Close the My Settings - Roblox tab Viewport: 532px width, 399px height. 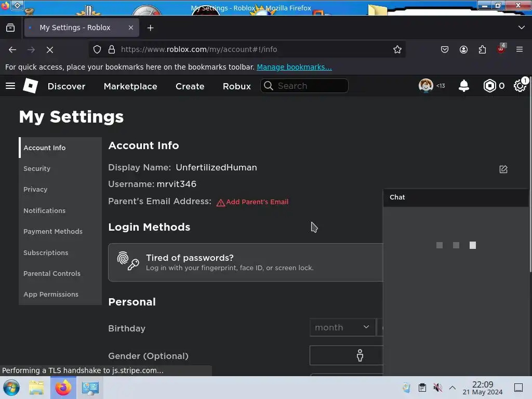131,28
